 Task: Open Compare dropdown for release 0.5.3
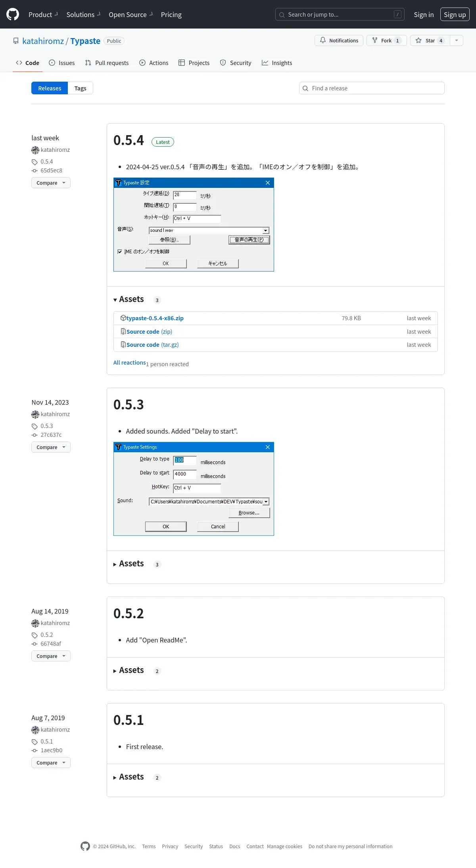pos(51,447)
